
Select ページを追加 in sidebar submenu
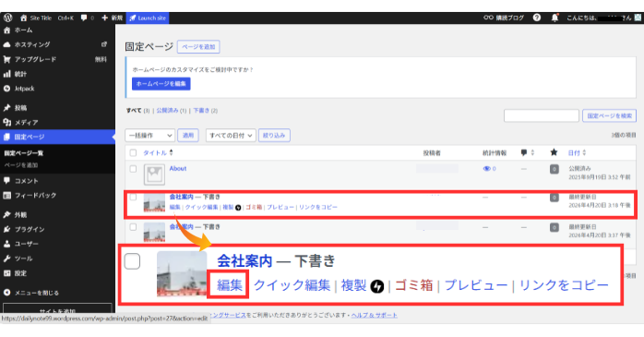tap(21, 165)
